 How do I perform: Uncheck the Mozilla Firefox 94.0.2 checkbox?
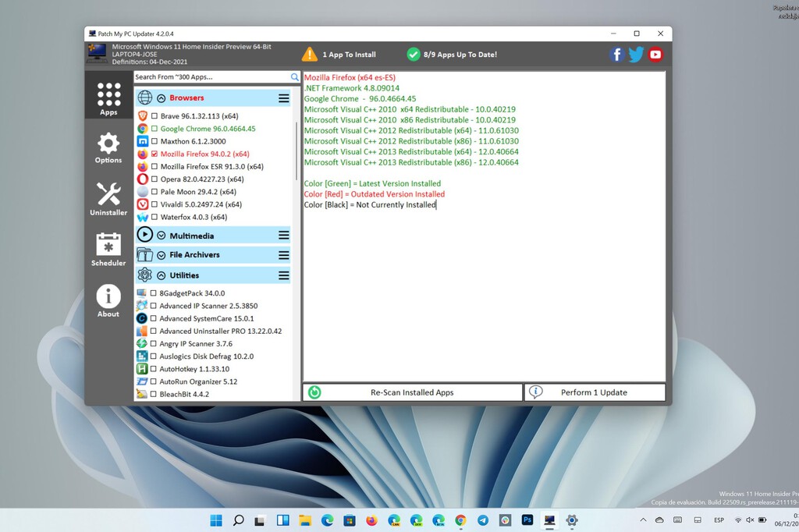click(x=154, y=154)
